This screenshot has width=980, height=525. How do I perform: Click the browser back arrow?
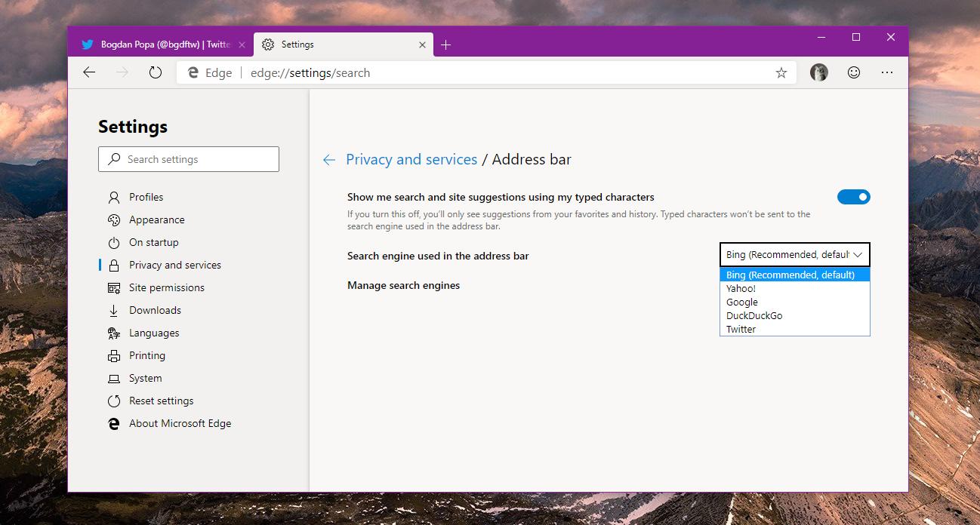[x=89, y=72]
